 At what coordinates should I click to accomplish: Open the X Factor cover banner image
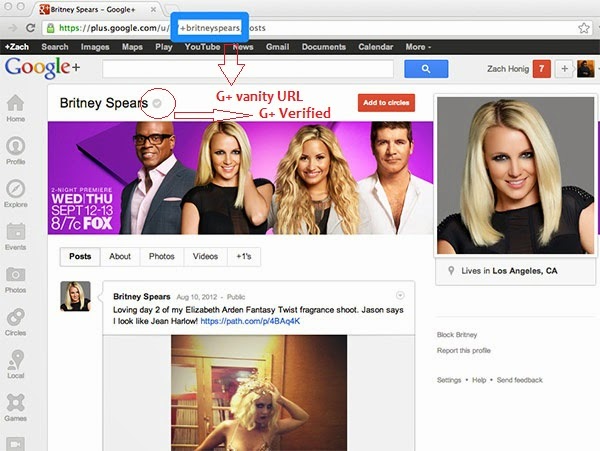pos(240,178)
